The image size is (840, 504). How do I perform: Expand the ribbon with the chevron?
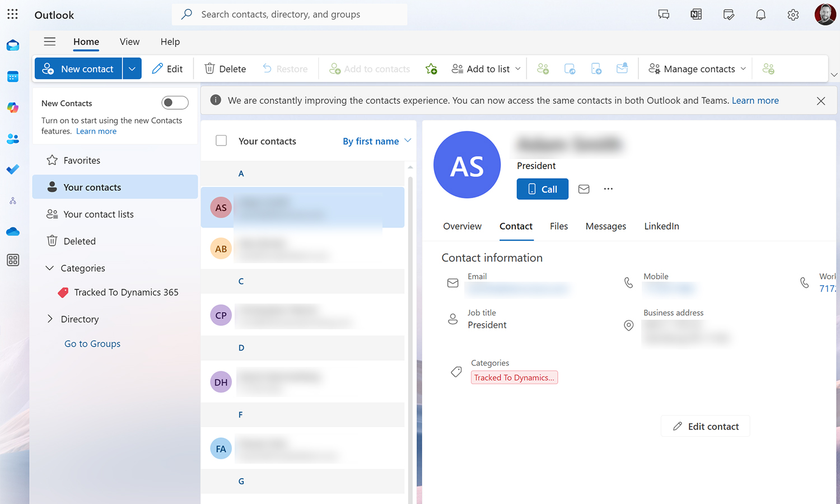click(834, 74)
